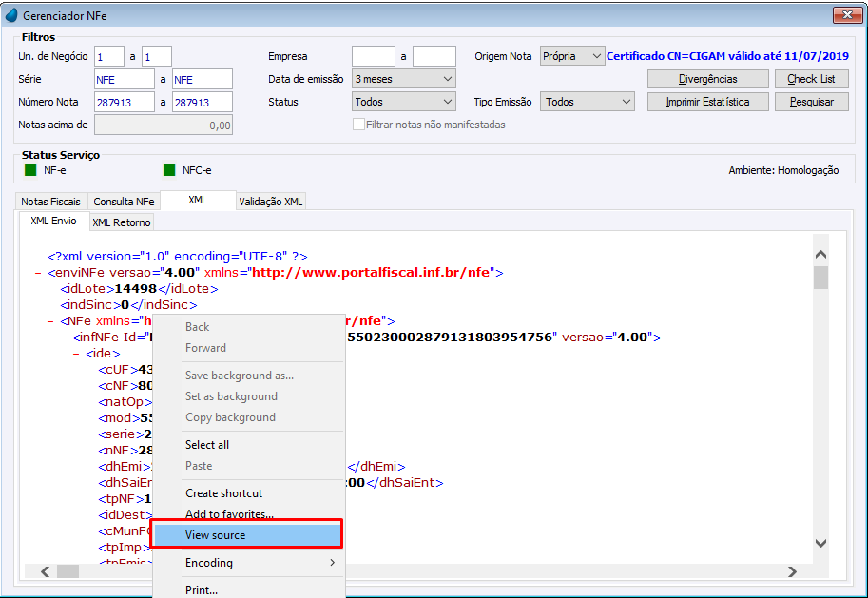This screenshot has width=868, height=598.
Task: Click the certificate validity text link
Action: pyautogui.click(x=727, y=56)
